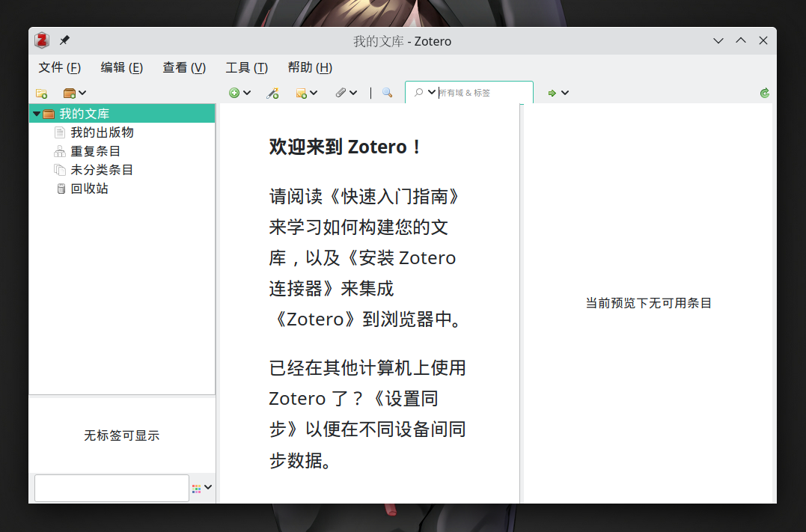Click the 欢迎来到 Zotero！ heading
The image size is (806, 532).
click(346, 147)
